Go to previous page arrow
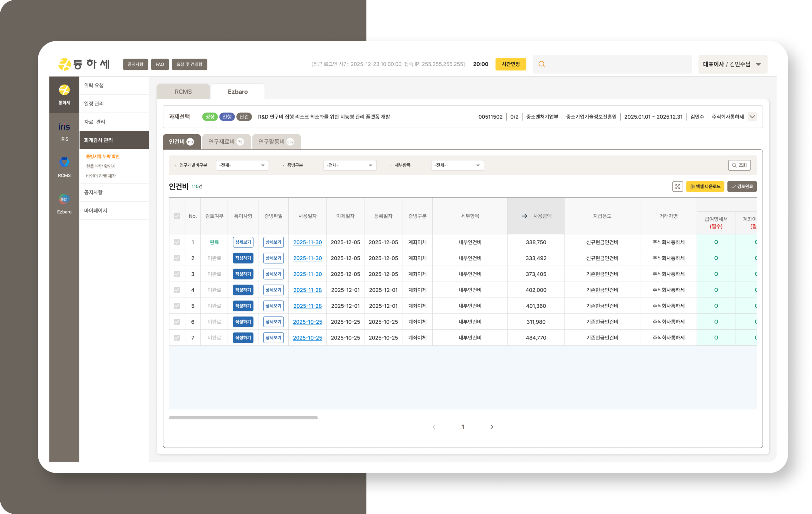 (434, 427)
